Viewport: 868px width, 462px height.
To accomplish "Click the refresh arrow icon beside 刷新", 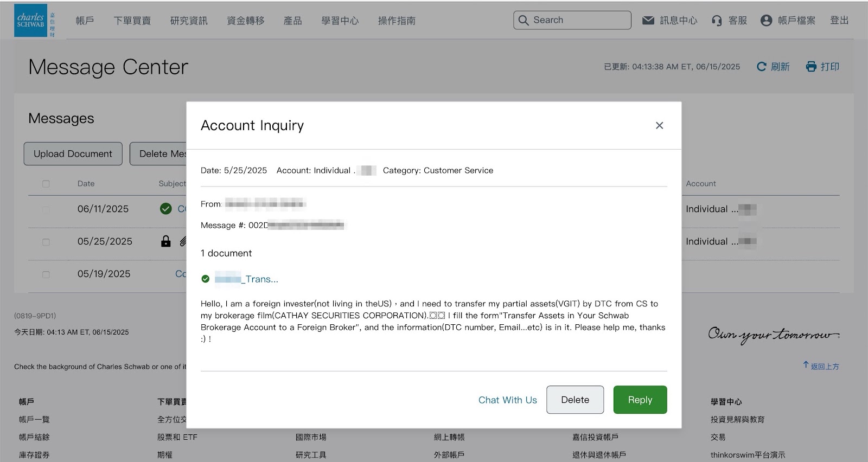I will pos(762,67).
